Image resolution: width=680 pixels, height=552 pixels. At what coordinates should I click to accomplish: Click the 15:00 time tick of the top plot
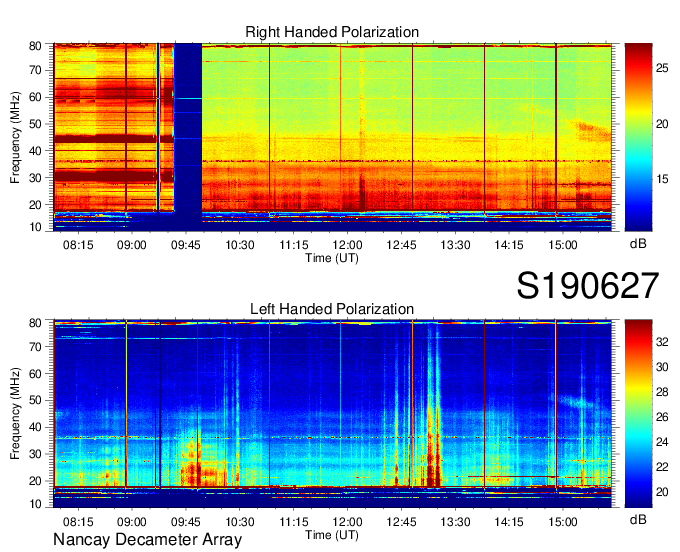pos(563,245)
